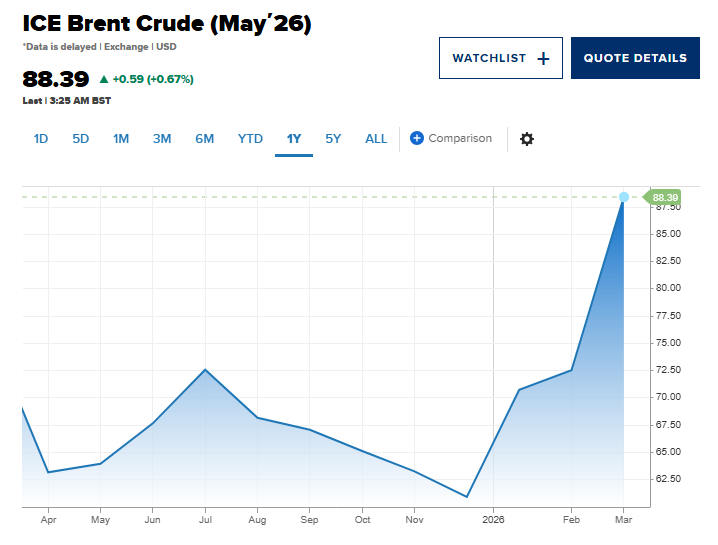Click the 72.50 y-axis value

coord(668,370)
